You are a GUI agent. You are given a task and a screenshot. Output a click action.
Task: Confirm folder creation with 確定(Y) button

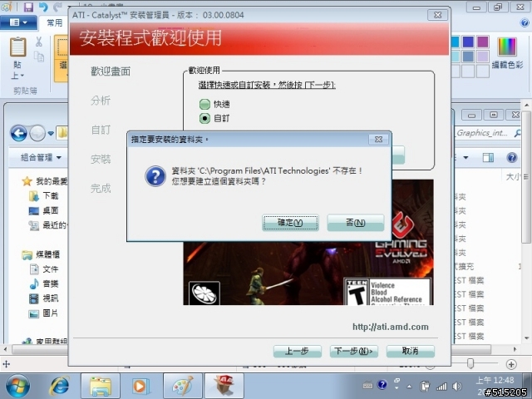coord(290,223)
